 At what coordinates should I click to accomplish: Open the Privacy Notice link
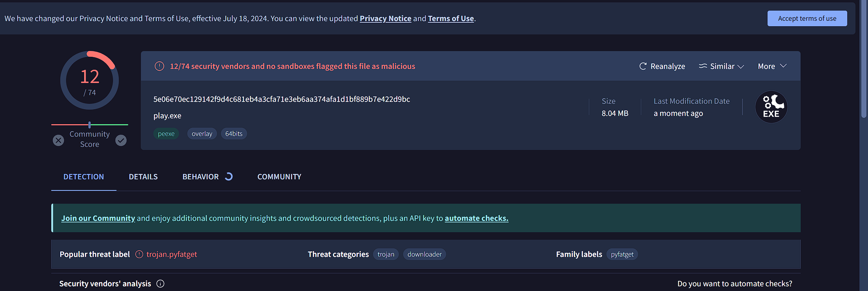(386, 18)
